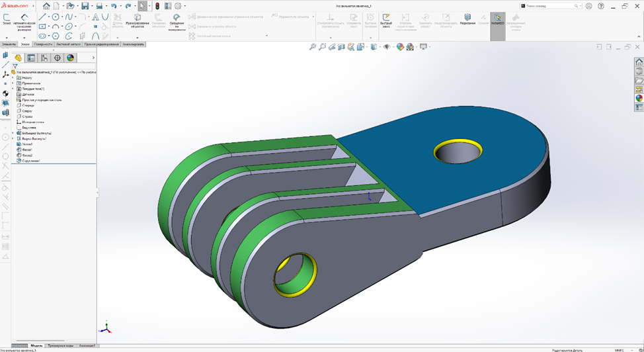The height and width of the screenshot is (352, 644).
Task: Select the Circle sketch tool
Action: pos(56,17)
